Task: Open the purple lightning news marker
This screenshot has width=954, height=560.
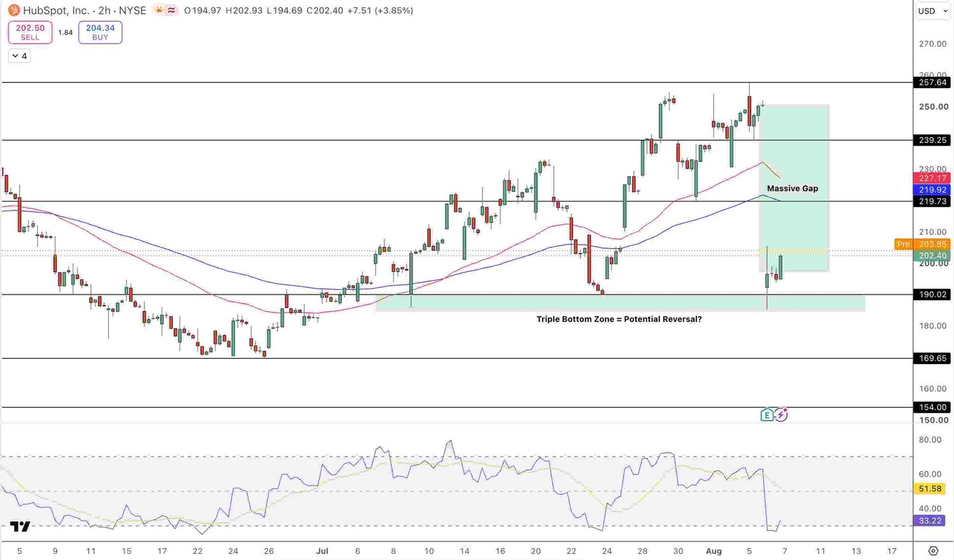Action: [x=781, y=415]
